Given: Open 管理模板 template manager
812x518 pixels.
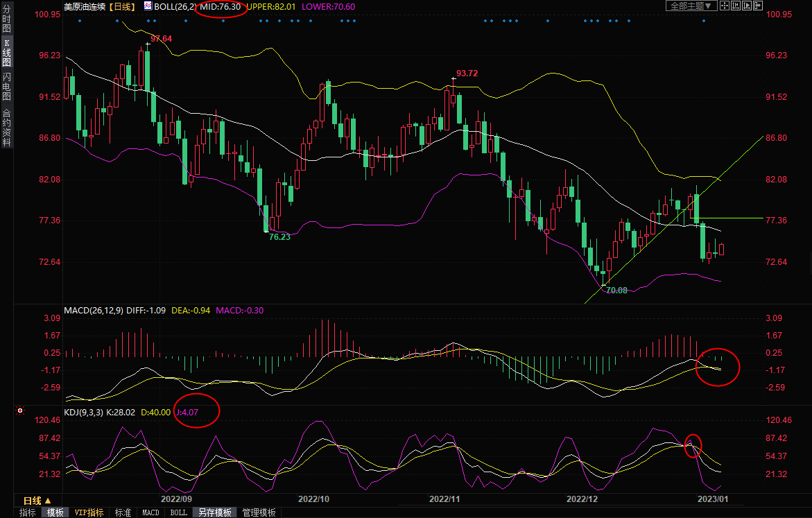Looking at the screenshot, I should click(259, 512).
